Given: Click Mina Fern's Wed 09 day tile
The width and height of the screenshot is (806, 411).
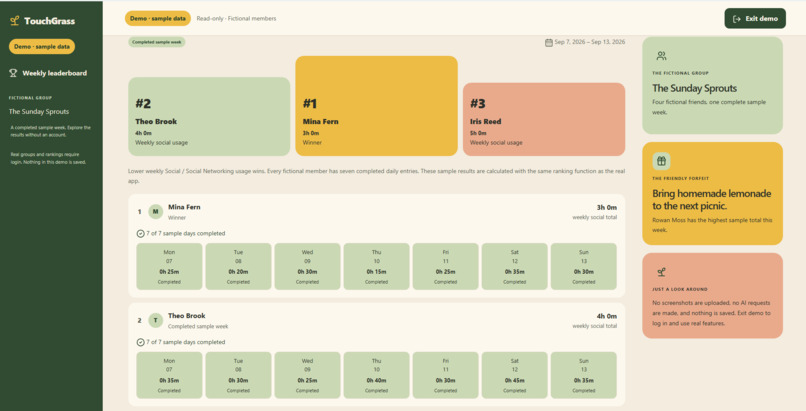Looking at the screenshot, I should 307,267.
